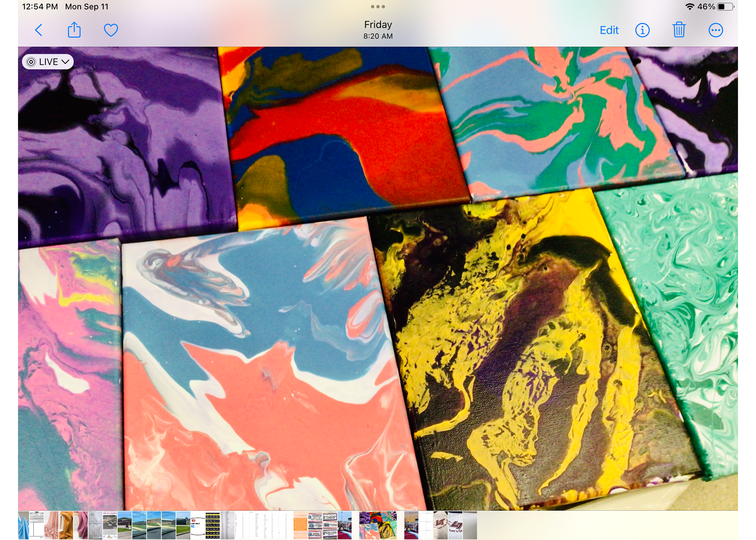
Task: Select the blue fabric thumbnail
Action: pyautogui.click(x=23, y=525)
